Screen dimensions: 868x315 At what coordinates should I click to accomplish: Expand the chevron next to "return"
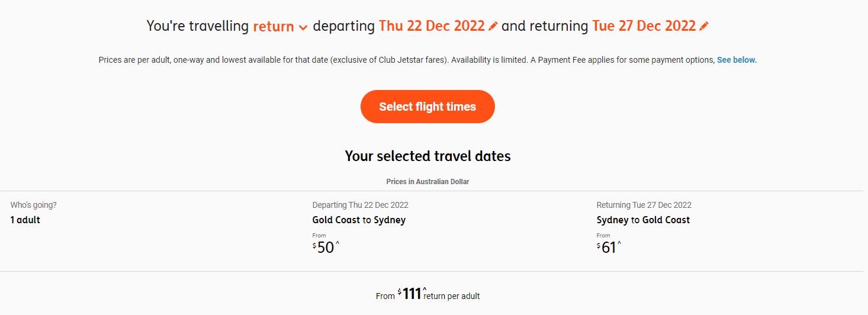303,27
